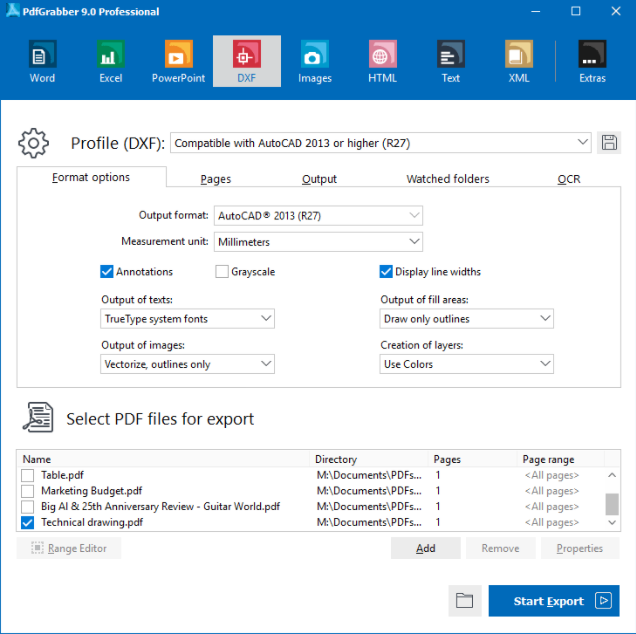The width and height of the screenshot is (636, 634).
Task: Save profile with the floppy disk icon
Action: click(x=609, y=143)
